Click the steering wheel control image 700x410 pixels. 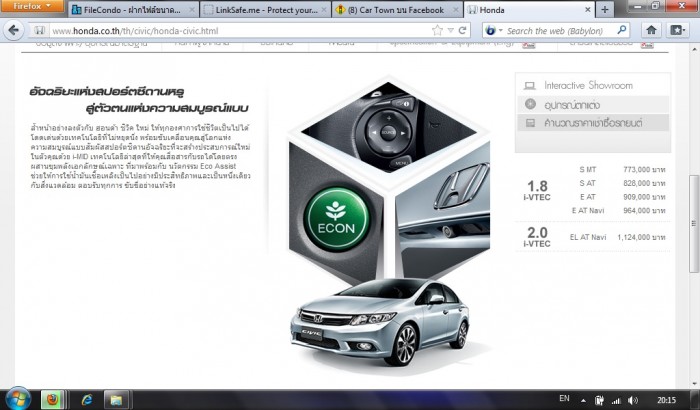[x=388, y=127]
